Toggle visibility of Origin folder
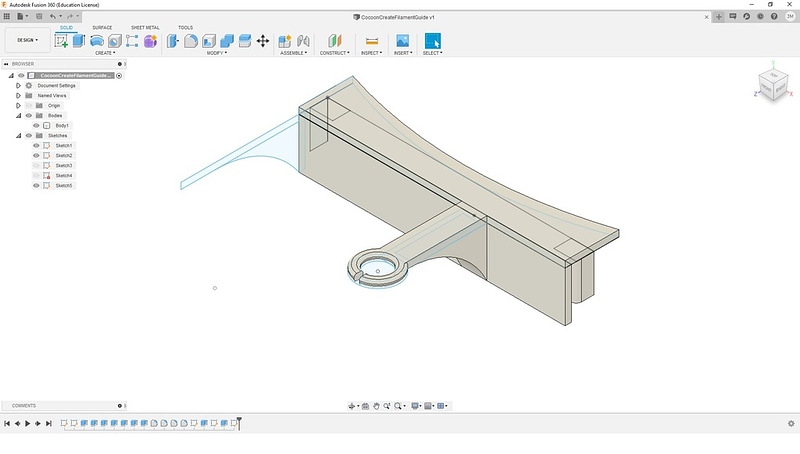The image size is (800, 454). click(x=29, y=106)
